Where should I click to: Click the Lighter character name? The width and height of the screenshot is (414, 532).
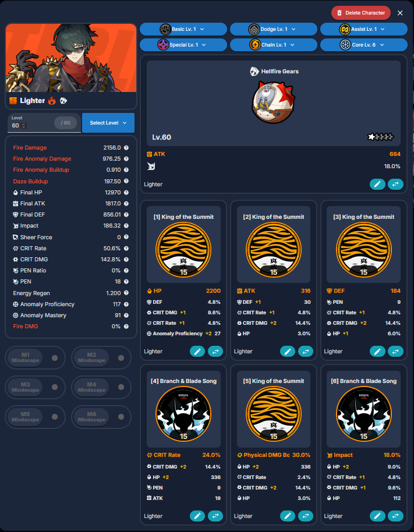pyautogui.click(x=32, y=101)
